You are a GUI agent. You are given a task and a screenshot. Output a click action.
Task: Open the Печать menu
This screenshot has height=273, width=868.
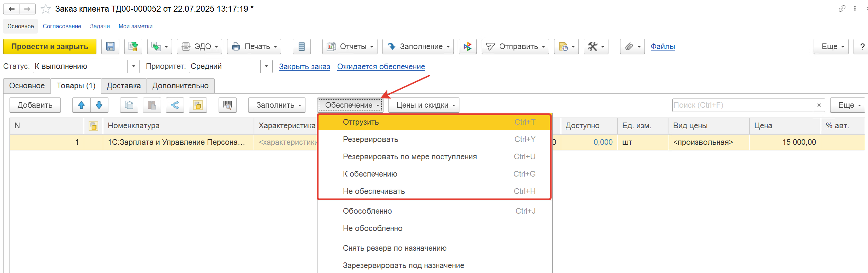click(x=254, y=47)
